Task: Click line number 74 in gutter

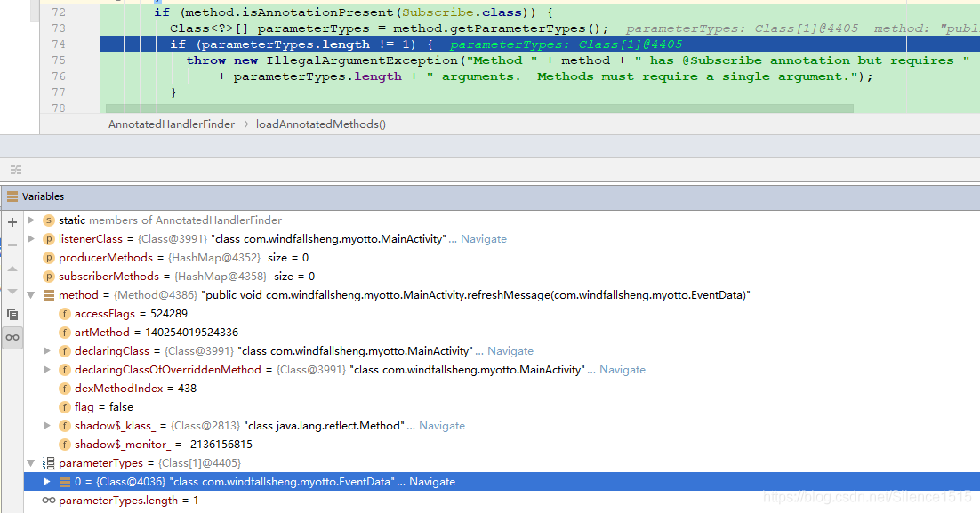Action: [x=59, y=44]
